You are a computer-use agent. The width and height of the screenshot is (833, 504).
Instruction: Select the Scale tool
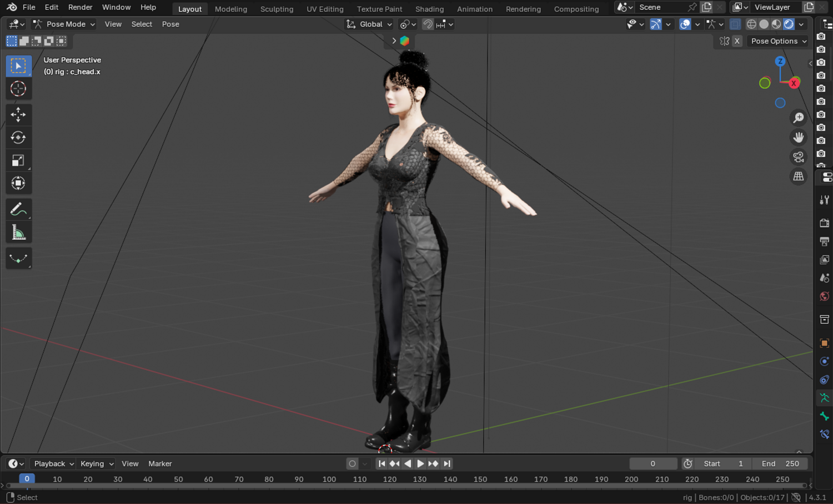click(x=18, y=160)
